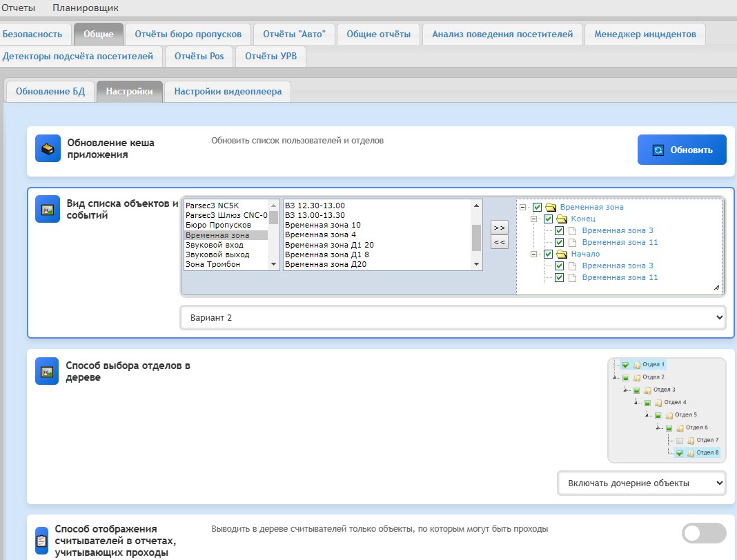This screenshot has width=737, height=560.
Task: Open the Менеджер инцидентов tab
Action: 645,34
